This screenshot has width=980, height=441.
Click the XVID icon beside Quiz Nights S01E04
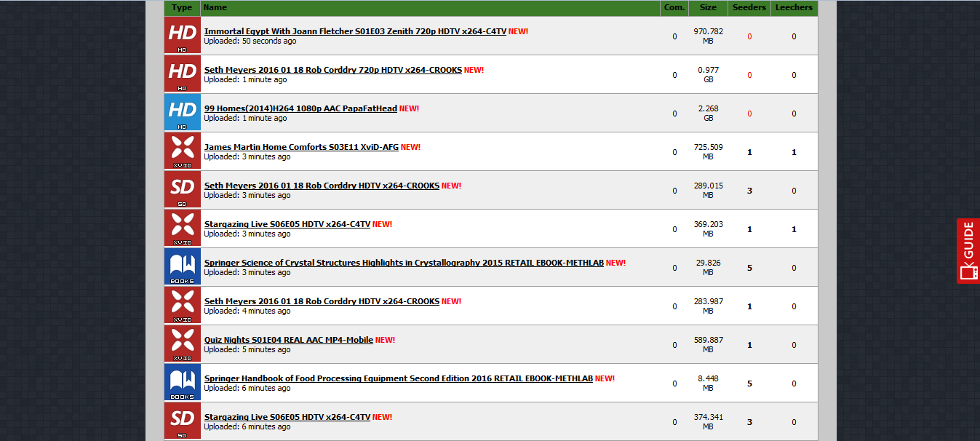[183, 343]
